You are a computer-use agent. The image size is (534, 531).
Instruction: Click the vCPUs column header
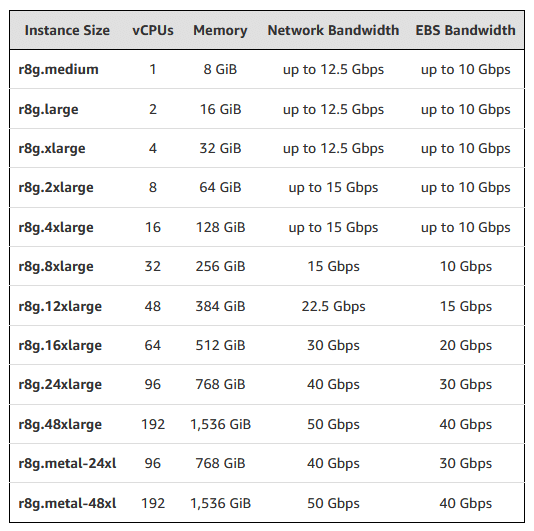pos(153,30)
